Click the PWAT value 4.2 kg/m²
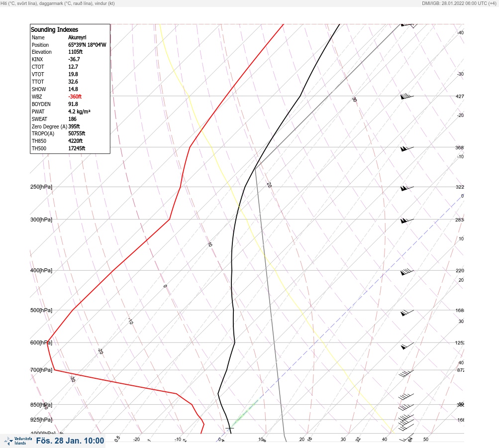 pyautogui.click(x=79, y=112)
